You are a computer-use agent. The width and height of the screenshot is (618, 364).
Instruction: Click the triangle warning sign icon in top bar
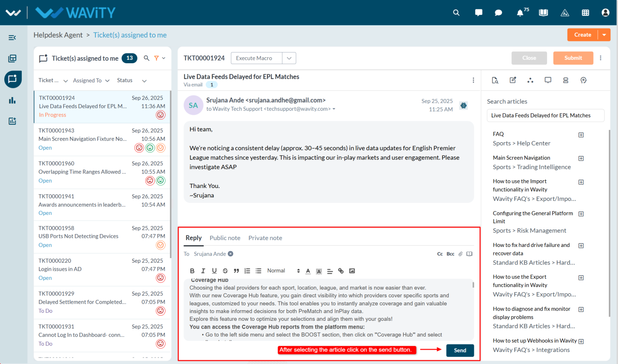565,13
